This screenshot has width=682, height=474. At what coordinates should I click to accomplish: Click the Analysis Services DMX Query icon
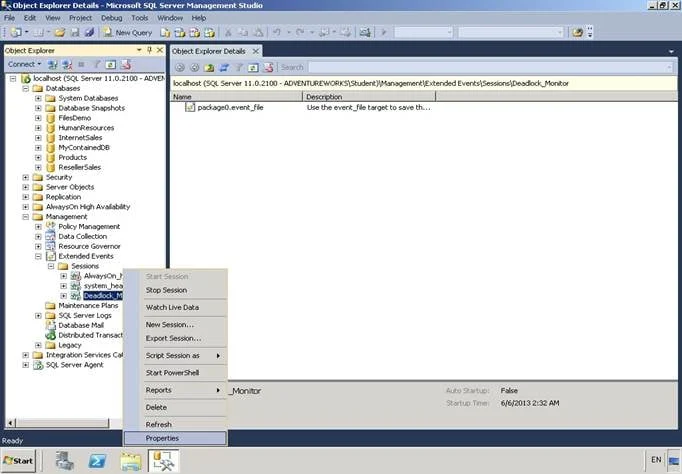pyautogui.click(x=194, y=33)
